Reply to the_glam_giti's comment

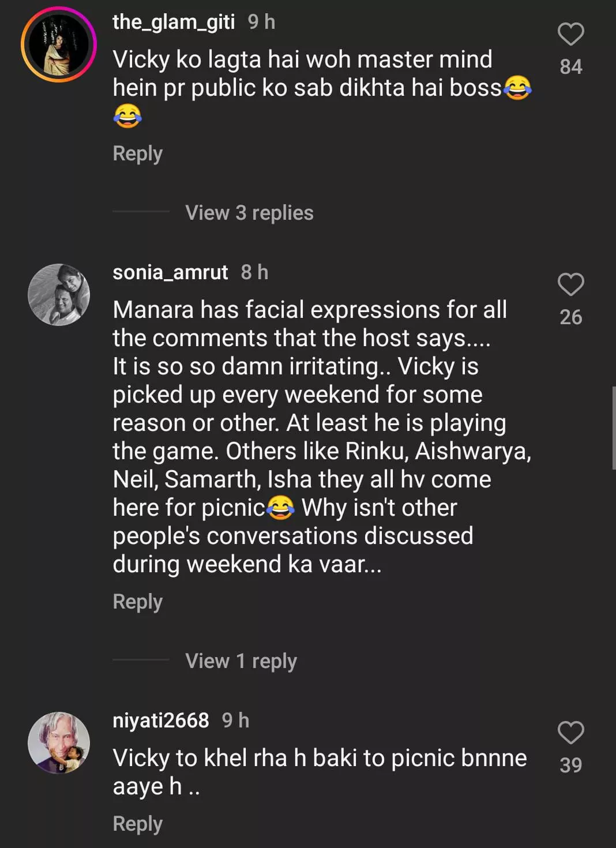[x=137, y=153]
